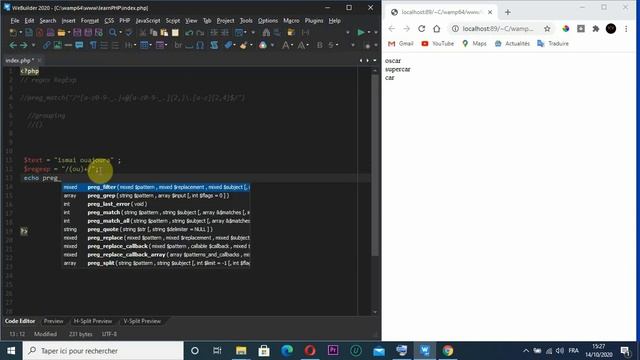The width and height of the screenshot is (640, 360).
Task: Click the green Run play icon
Action: pos(361,32)
